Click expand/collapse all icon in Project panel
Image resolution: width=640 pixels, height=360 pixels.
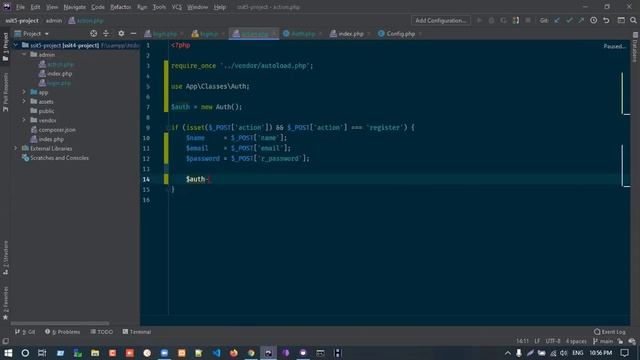106,33
